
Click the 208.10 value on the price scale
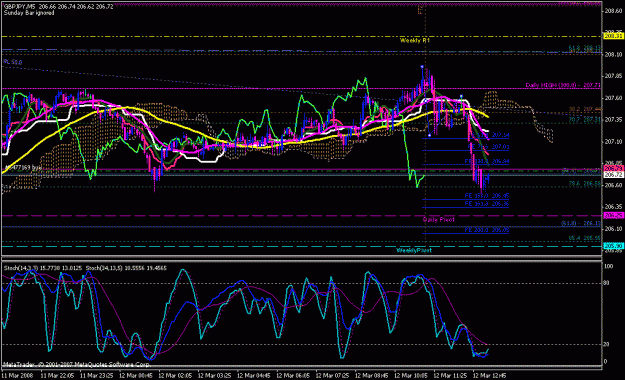pos(613,54)
